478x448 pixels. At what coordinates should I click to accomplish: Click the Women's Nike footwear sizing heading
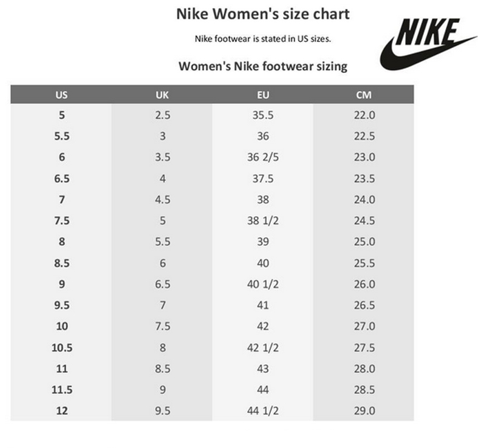[x=263, y=66]
